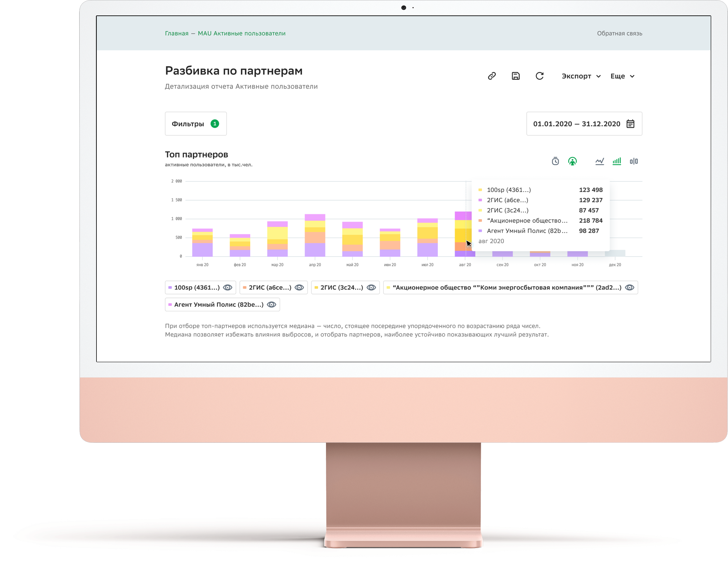Click the refresh report icon
The height and width of the screenshot is (563, 728).
pyautogui.click(x=539, y=76)
